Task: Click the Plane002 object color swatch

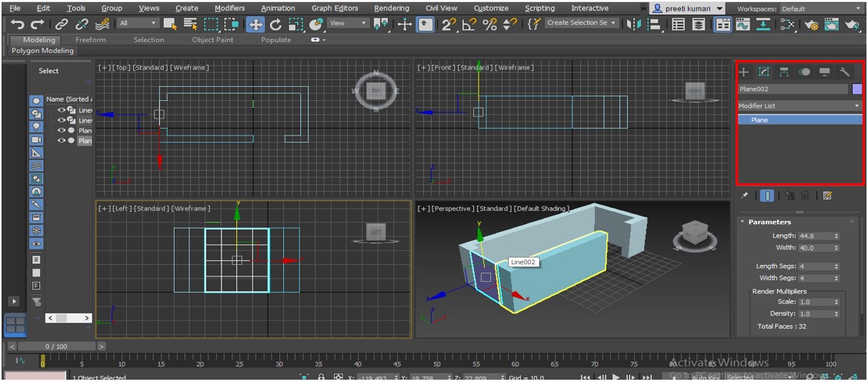Action: (x=857, y=89)
